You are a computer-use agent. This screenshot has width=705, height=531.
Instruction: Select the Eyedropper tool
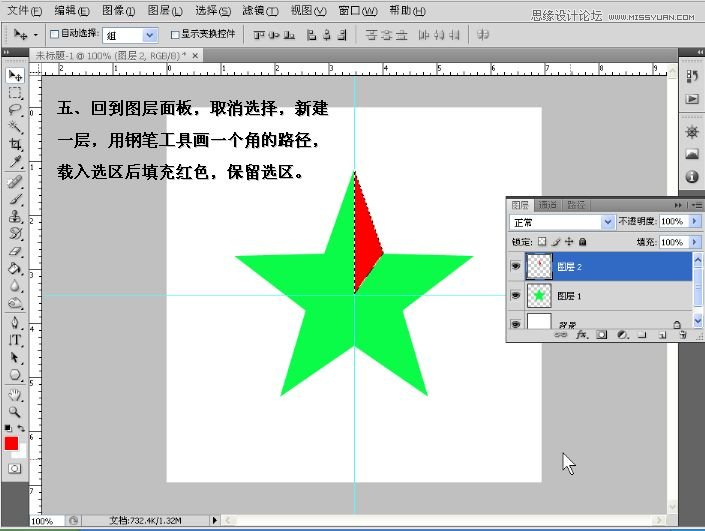(15, 161)
